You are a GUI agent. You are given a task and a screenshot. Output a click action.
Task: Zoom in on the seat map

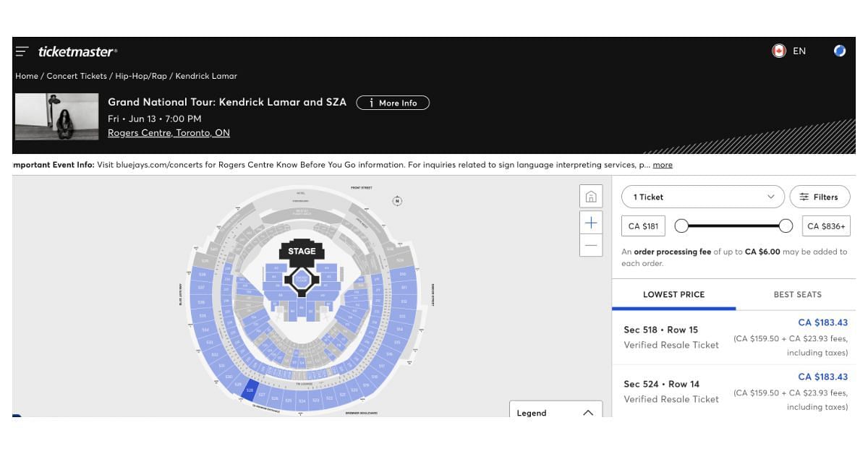point(591,223)
